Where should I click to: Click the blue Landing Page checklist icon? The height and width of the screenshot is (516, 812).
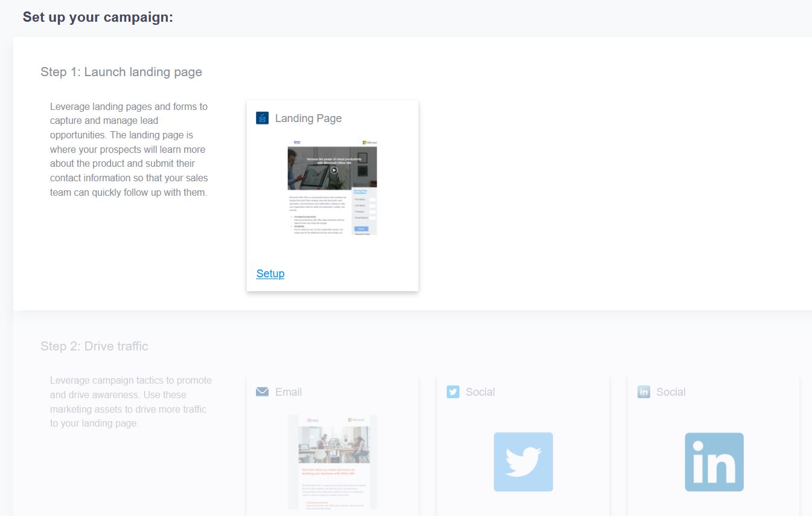point(262,118)
